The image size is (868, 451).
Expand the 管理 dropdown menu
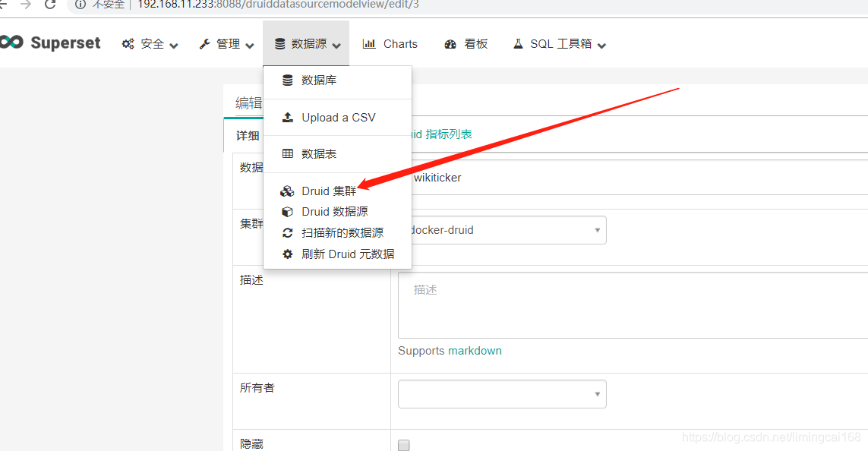pos(227,44)
